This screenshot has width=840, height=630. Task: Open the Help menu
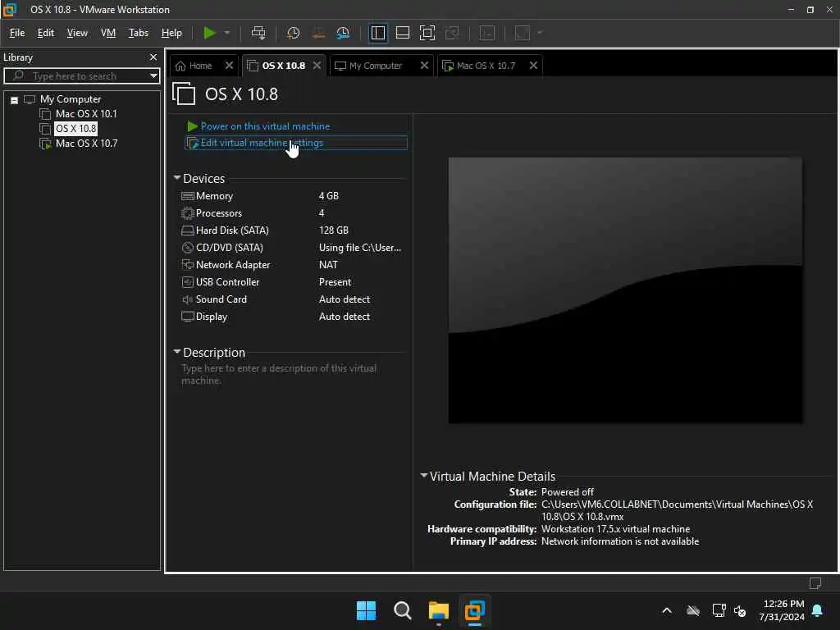pyautogui.click(x=171, y=33)
